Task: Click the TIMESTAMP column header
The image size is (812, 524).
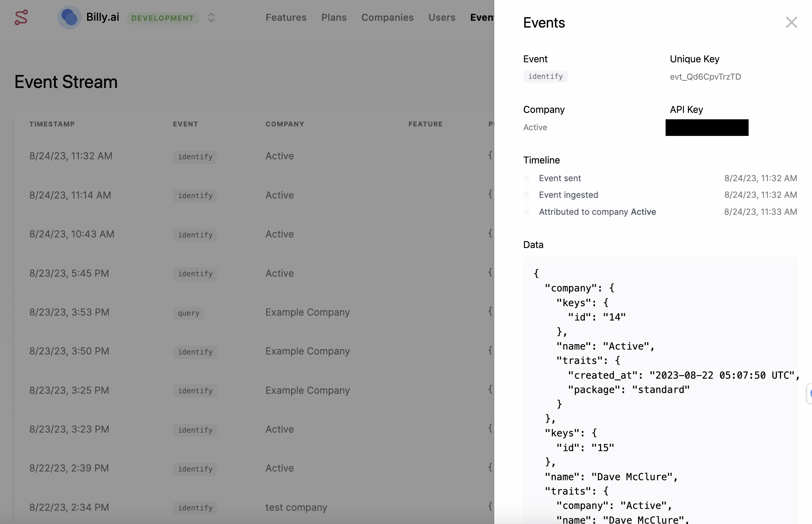Action: (52, 124)
